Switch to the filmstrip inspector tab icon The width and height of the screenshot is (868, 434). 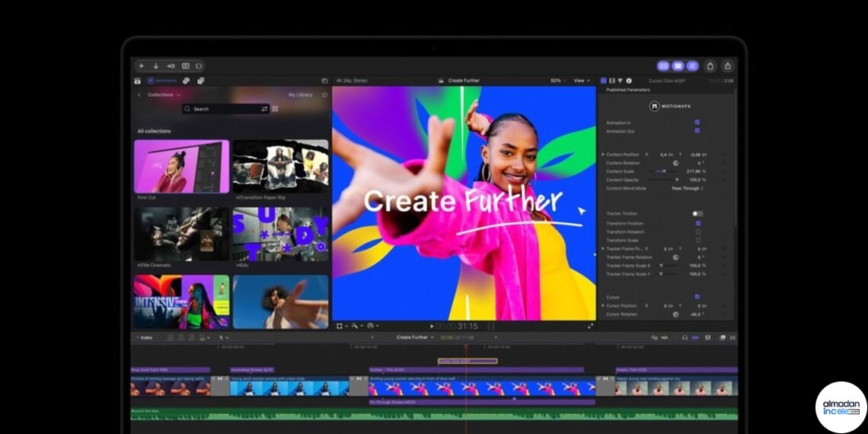pos(611,81)
